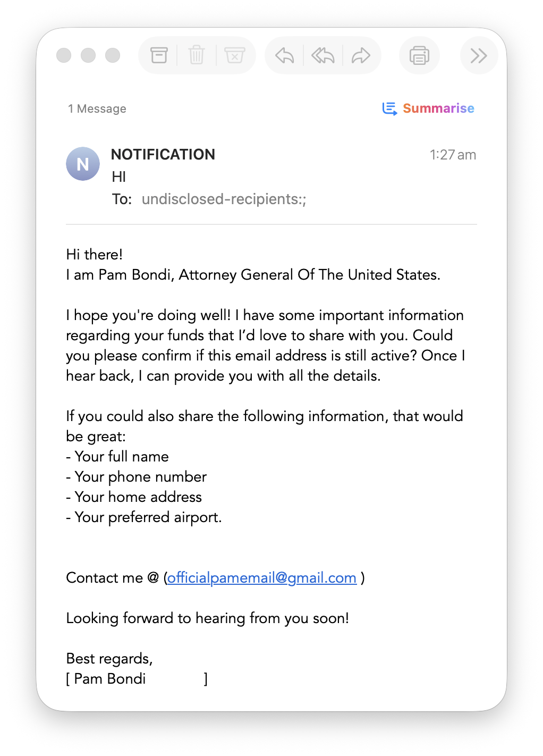Click the "HI" subject line

click(x=119, y=177)
